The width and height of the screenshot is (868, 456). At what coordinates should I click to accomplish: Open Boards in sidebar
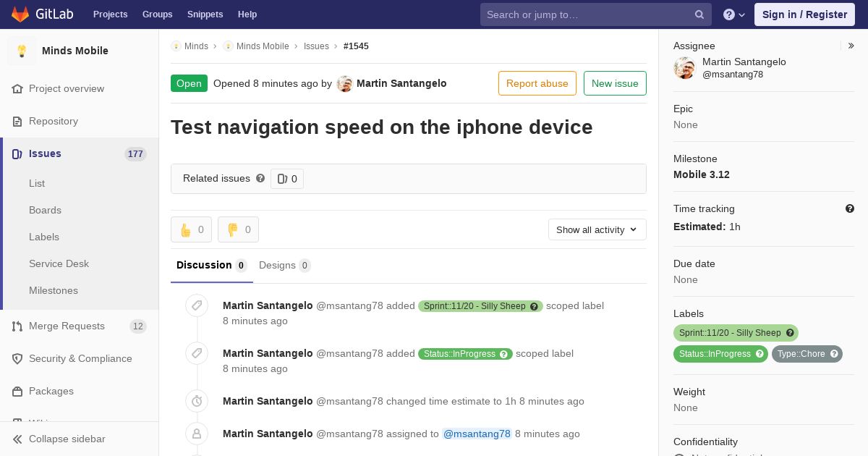45,210
